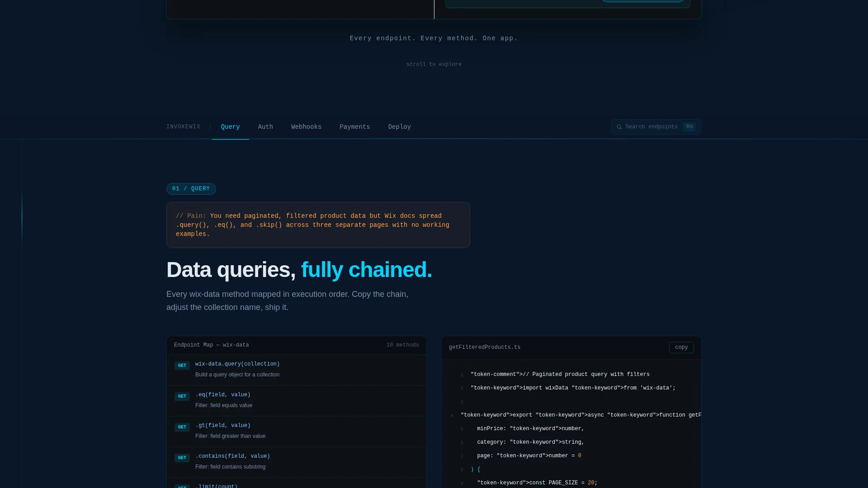The image size is (868, 488).
Task: Click the search magnifier icon
Action: (x=619, y=127)
